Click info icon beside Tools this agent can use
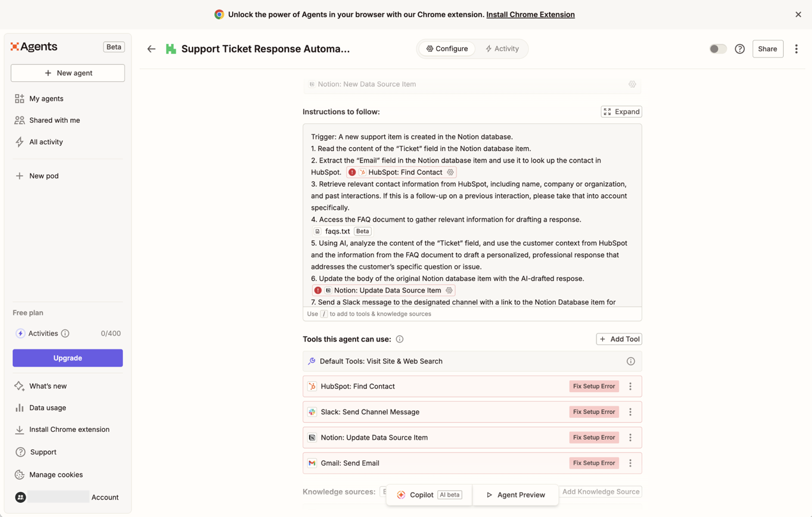Viewport: 812px width, 517px height. (400, 339)
